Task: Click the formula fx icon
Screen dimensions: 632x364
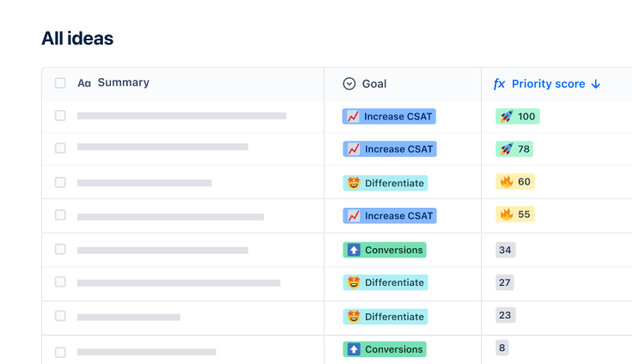Action: 499,84
